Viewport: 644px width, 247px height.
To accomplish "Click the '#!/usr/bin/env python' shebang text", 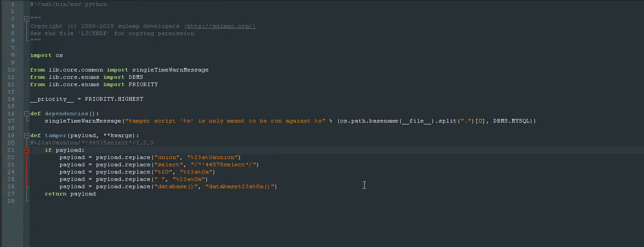I will click(68, 4).
